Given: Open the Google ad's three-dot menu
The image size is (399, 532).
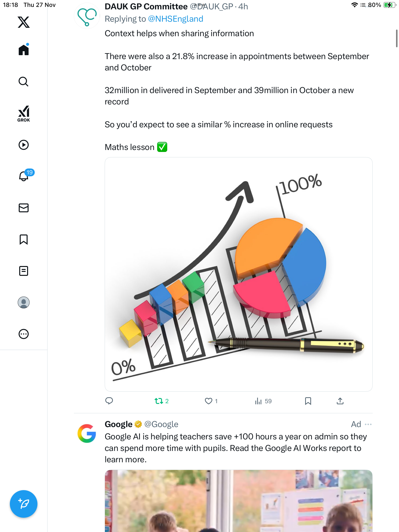Looking at the screenshot, I should [x=368, y=424].
